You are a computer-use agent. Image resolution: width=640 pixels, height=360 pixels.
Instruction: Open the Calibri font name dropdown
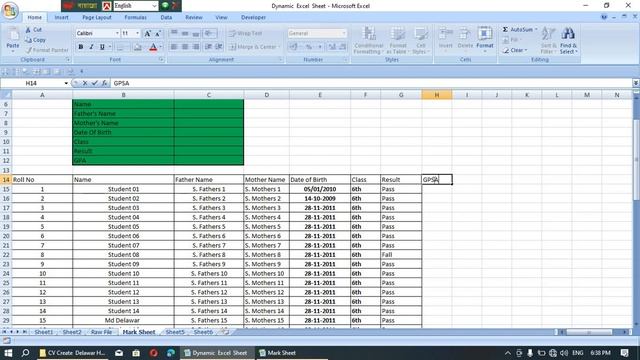pos(117,33)
